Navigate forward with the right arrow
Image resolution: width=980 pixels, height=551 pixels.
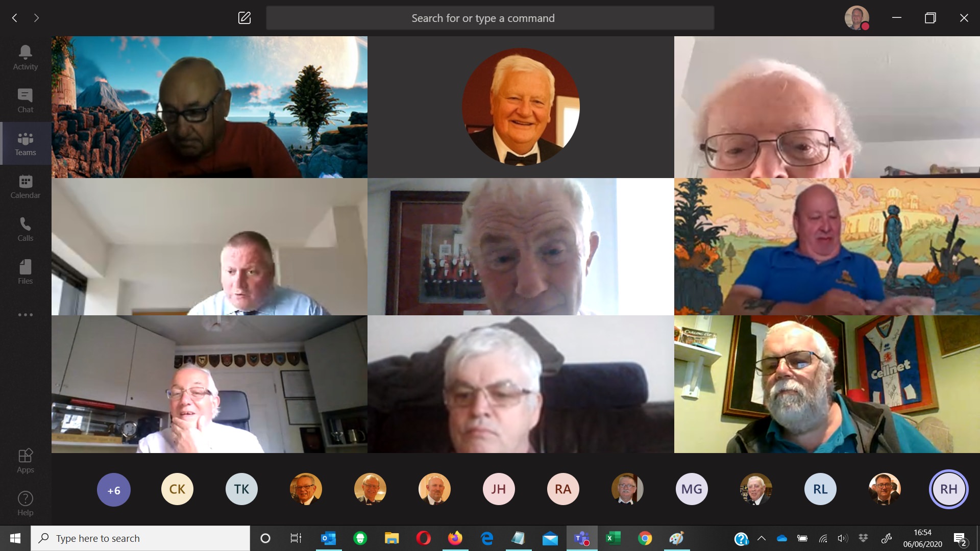[x=36, y=18]
